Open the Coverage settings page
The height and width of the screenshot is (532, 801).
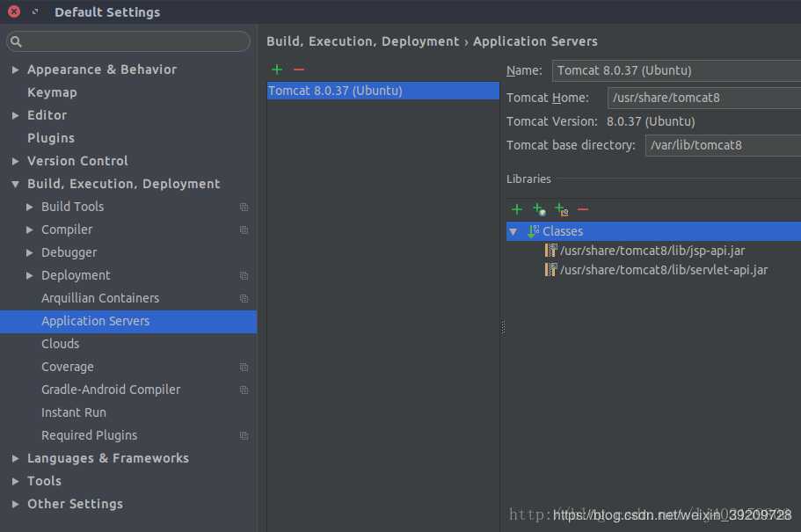tap(68, 367)
